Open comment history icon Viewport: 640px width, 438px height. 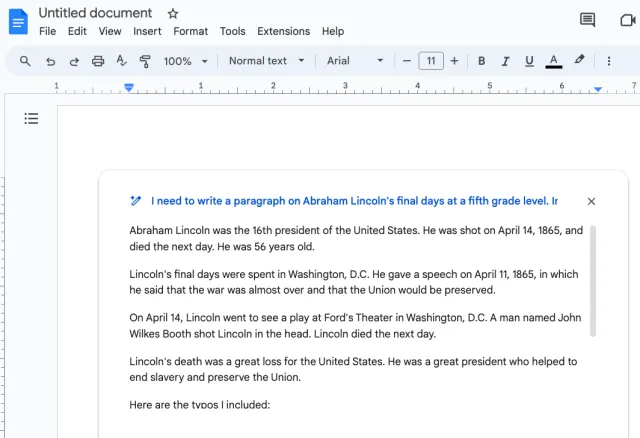pyautogui.click(x=587, y=20)
